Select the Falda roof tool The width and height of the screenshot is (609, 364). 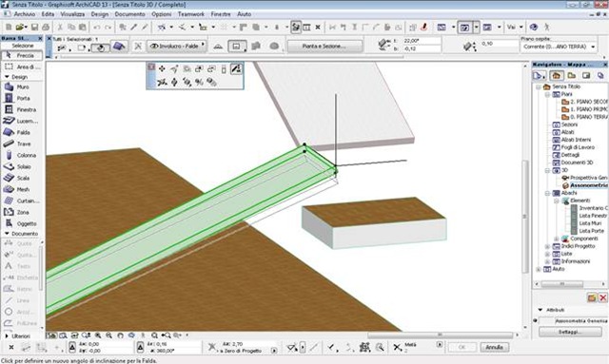coord(22,132)
